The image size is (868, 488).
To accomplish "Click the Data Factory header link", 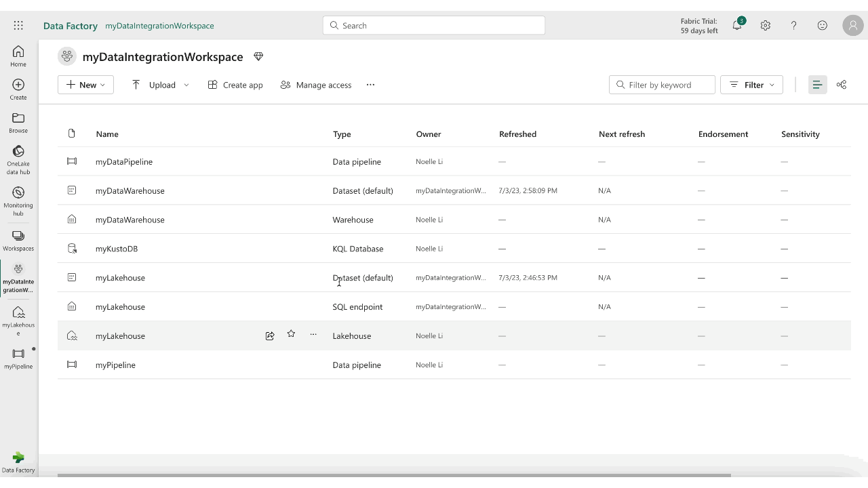I will pos(71,26).
